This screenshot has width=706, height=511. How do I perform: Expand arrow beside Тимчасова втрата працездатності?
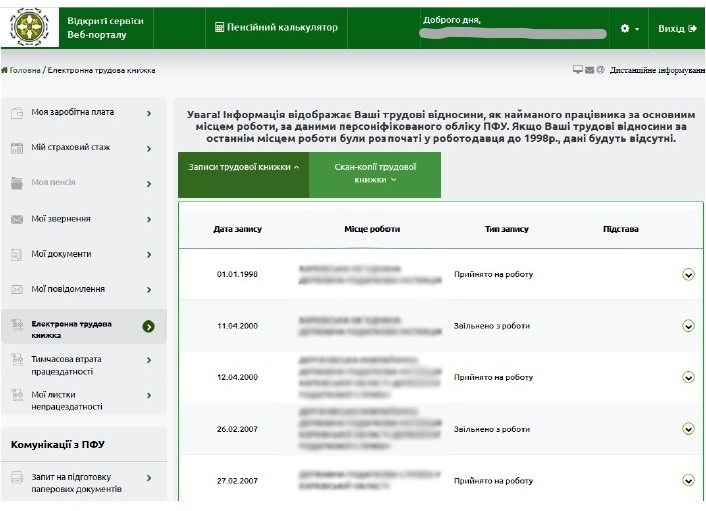tap(149, 360)
